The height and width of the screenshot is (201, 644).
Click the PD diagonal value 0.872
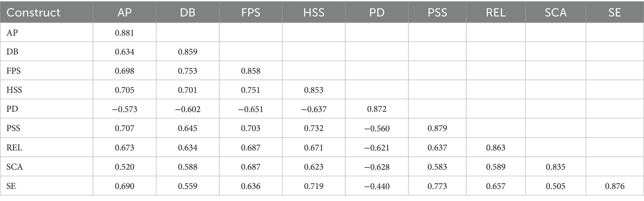pos(377,109)
